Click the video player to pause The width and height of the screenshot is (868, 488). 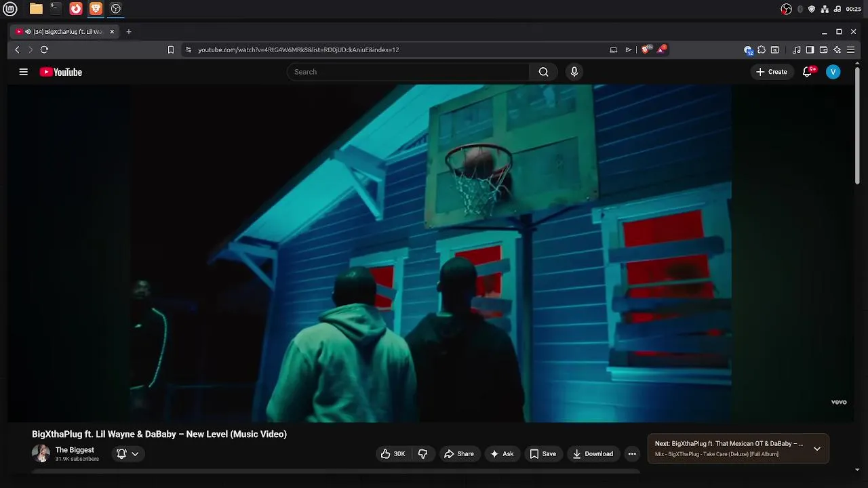click(x=431, y=253)
